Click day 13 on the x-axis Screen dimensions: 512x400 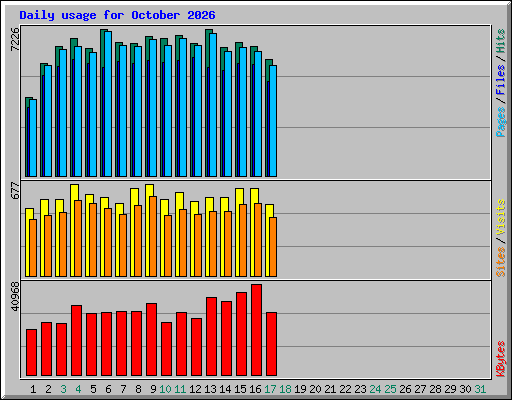[210, 389]
